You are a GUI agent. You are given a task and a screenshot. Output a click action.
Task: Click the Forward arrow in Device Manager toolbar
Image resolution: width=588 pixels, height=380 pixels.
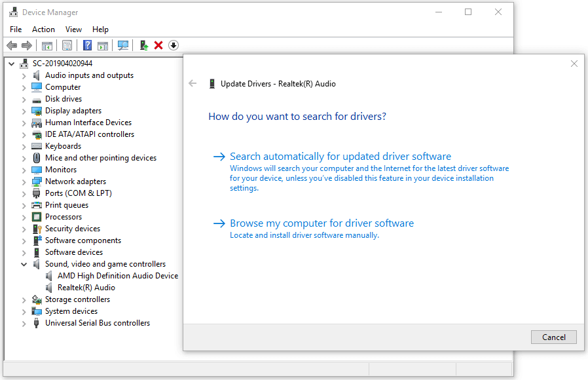pos(27,45)
